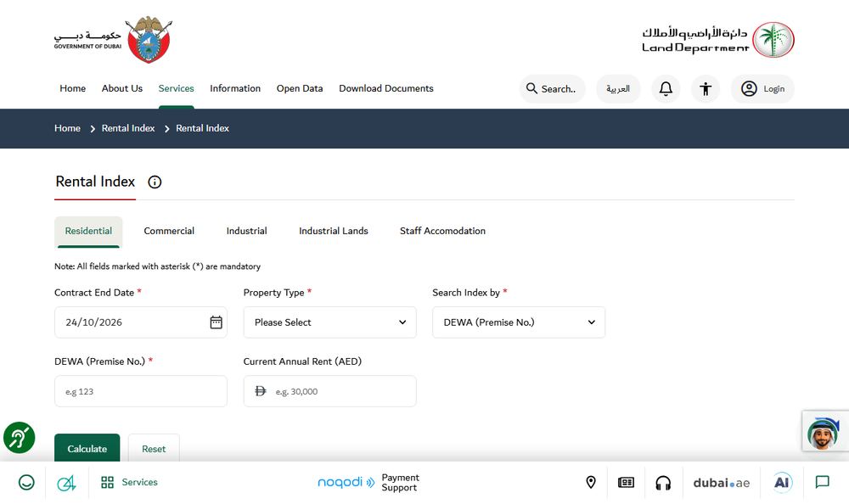This screenshot has height=504, width=849.
Task: Click the Rental Index page heading
Action: [95, 182]
